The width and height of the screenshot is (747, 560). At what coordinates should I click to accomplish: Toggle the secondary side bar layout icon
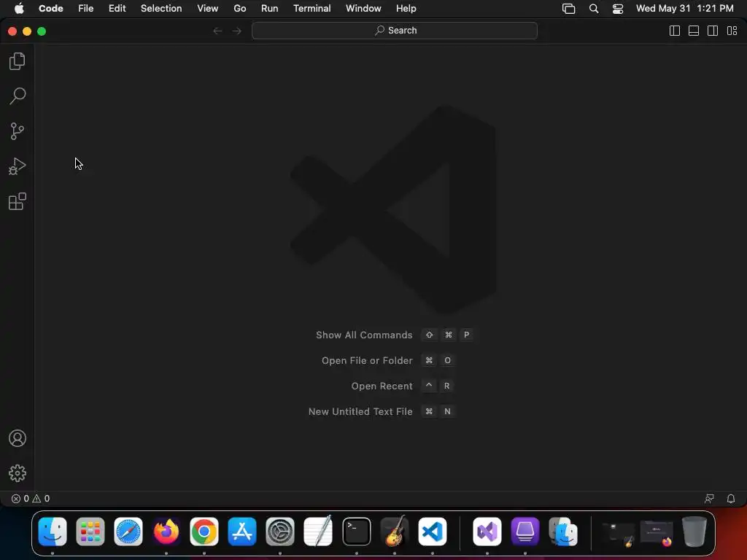pos(713,31)
